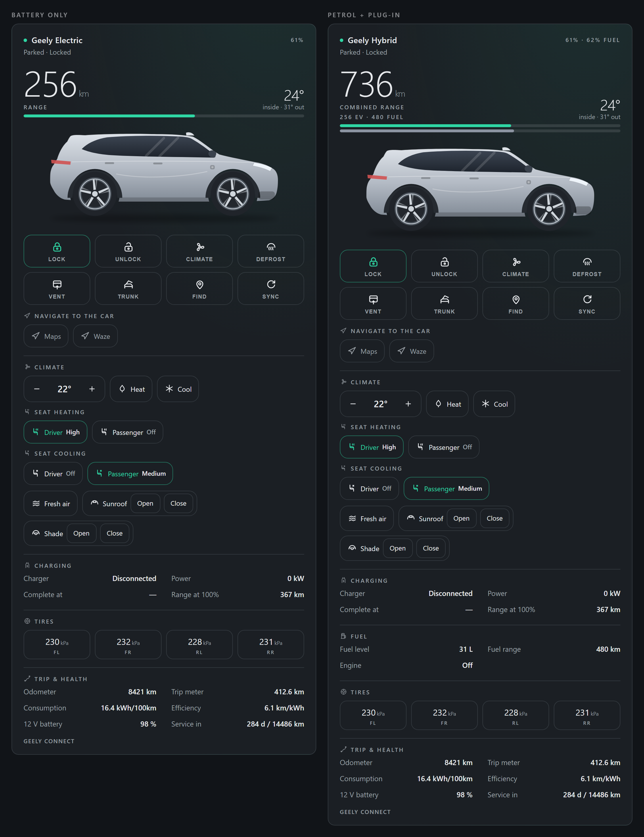The width and height of the screenshot is (644, 837).
Task: Tap Fresh air on the Geely Electric card
Action: click(x=51, y=504)
